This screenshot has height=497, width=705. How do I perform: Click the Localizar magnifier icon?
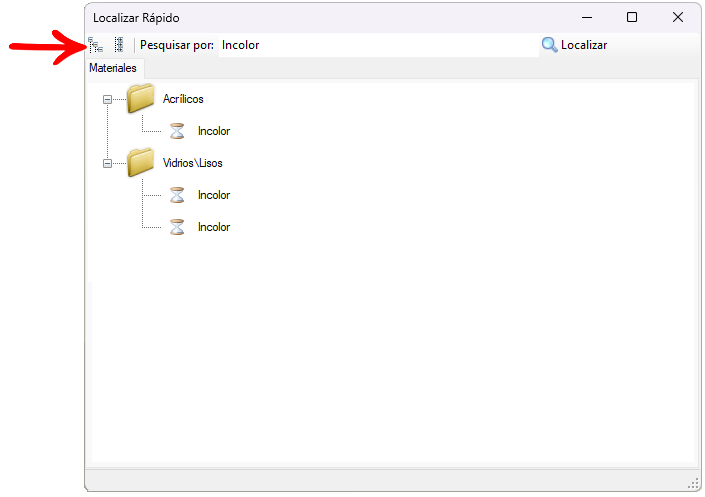pos(549,45)
